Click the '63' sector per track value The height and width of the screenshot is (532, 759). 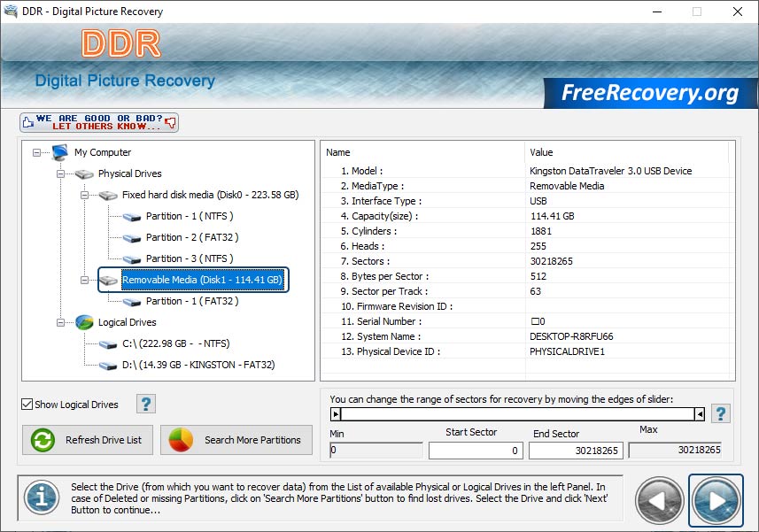coord(535,291)
